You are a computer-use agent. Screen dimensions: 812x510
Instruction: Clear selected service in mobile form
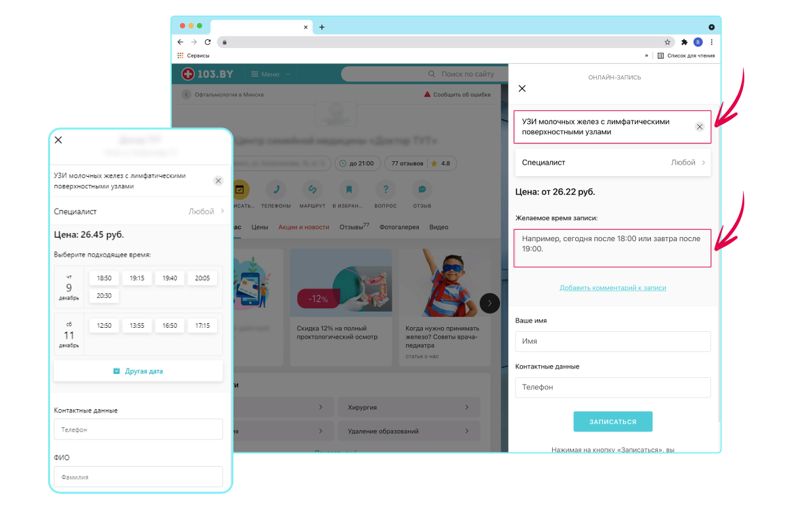[x=218, y=181]
